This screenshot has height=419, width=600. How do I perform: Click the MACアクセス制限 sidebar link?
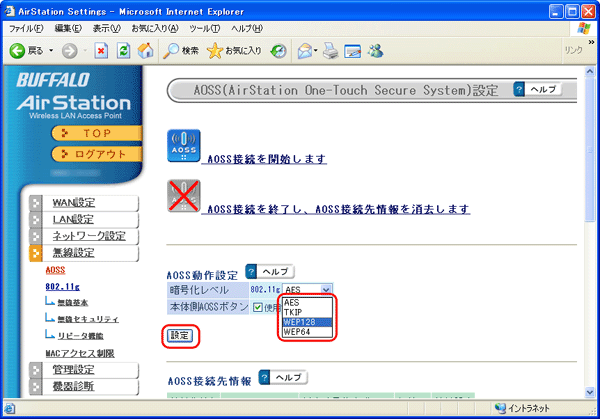click(80, 353)
